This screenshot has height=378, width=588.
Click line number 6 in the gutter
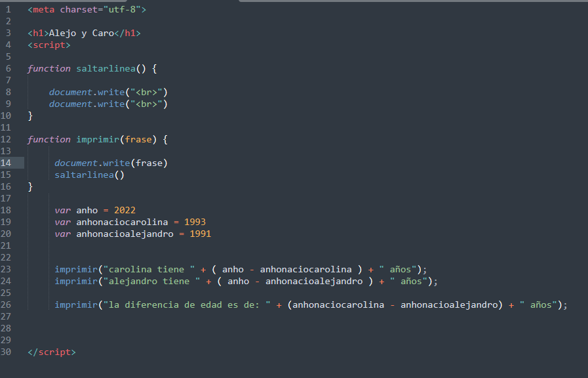pos(9,68)
